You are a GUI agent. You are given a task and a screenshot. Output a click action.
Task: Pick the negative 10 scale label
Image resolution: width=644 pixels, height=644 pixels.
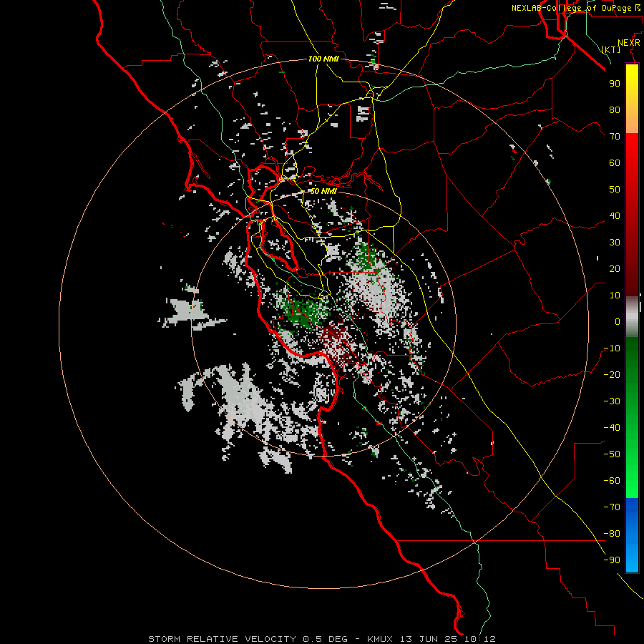coord(612,348)
